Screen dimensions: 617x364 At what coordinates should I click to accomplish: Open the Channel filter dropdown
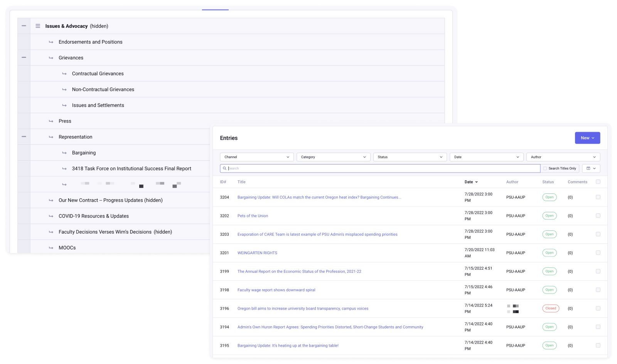256,157
